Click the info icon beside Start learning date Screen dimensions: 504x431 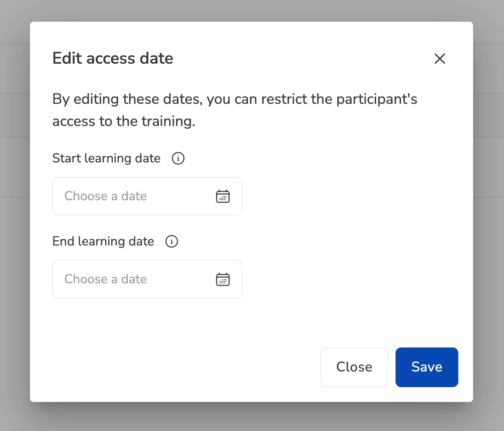178,158
